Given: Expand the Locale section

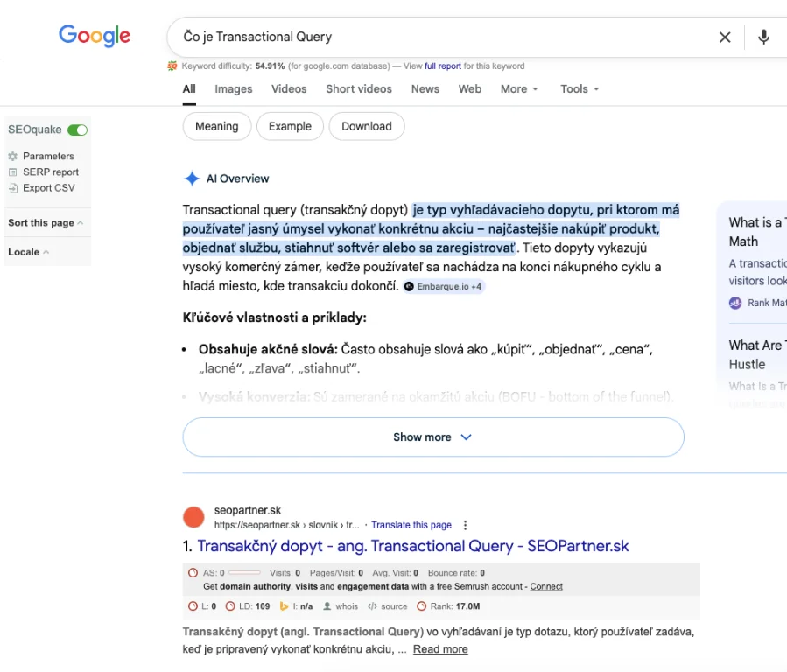Looking at the screenshot, I should pyautogui.click(x=28, y=252).
